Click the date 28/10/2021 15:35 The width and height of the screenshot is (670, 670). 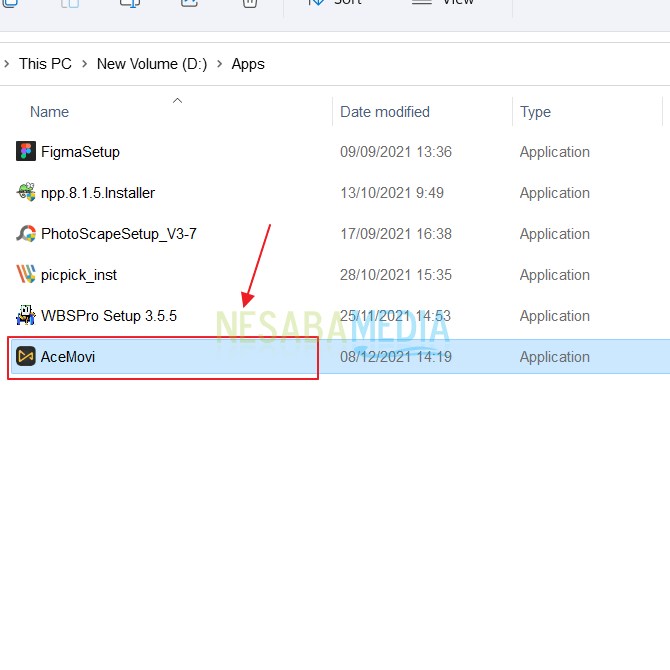click(x=396, y=275)
